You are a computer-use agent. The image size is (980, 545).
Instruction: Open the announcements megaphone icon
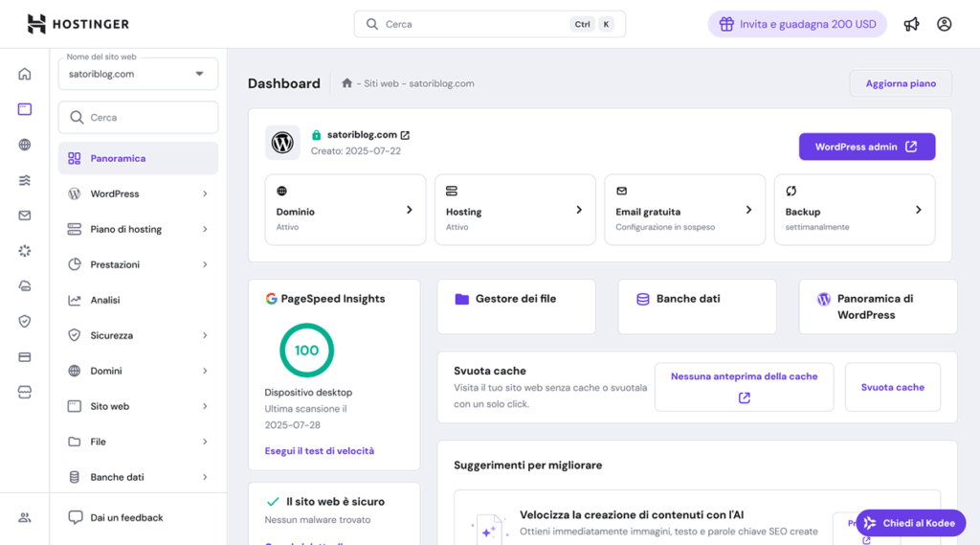point(911,24)
